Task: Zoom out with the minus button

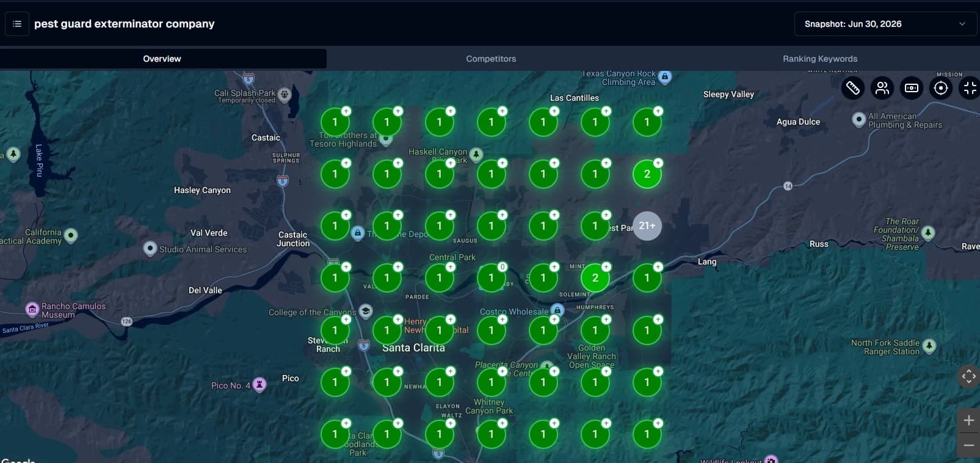Action: tap(969, 445)
